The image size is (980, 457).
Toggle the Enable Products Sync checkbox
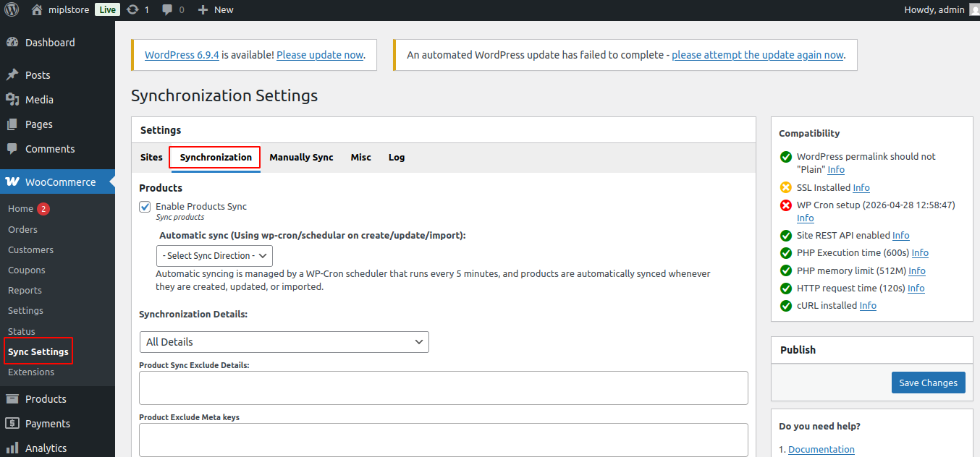[x=145, y=207]
